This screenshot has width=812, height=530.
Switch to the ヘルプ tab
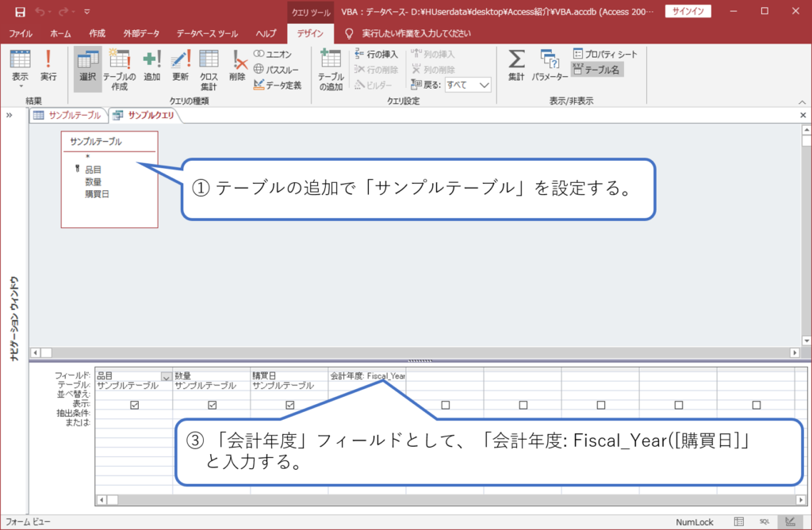coord(266,33)
